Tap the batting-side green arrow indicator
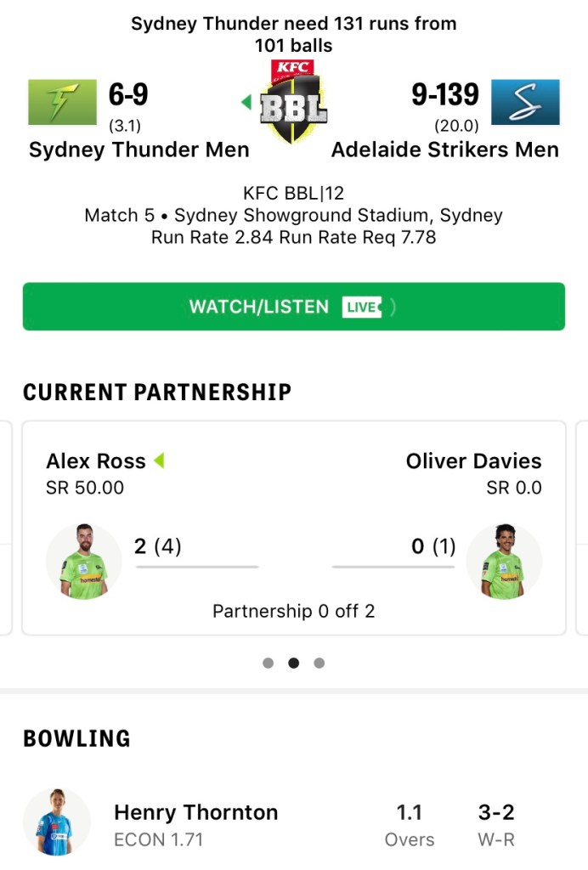 [246, 103]
